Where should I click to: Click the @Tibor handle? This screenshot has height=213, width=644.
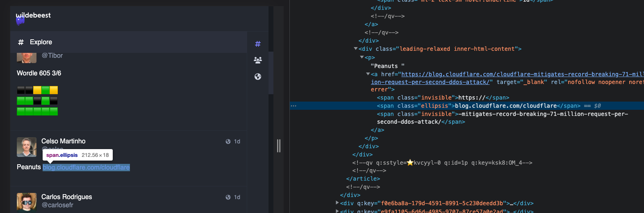click(x=52, y=55)
